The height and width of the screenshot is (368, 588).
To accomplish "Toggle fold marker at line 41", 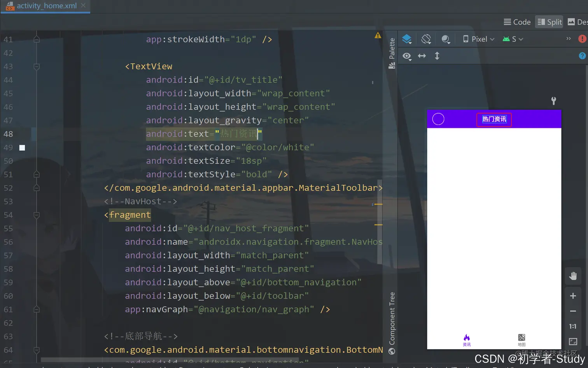I will 37,39.
